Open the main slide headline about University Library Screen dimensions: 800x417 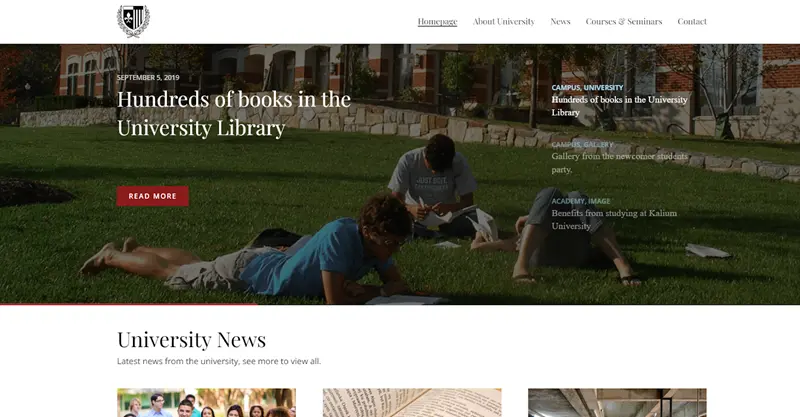[x=234, y=113]
